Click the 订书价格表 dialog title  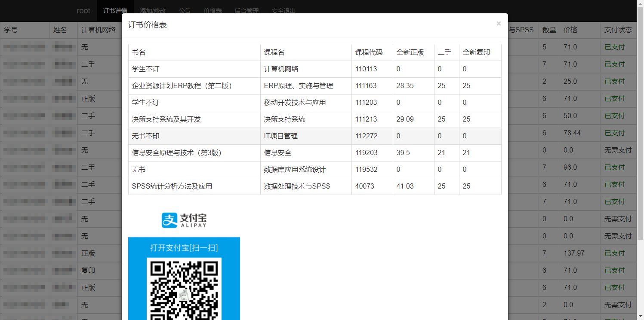coord(148,25)
